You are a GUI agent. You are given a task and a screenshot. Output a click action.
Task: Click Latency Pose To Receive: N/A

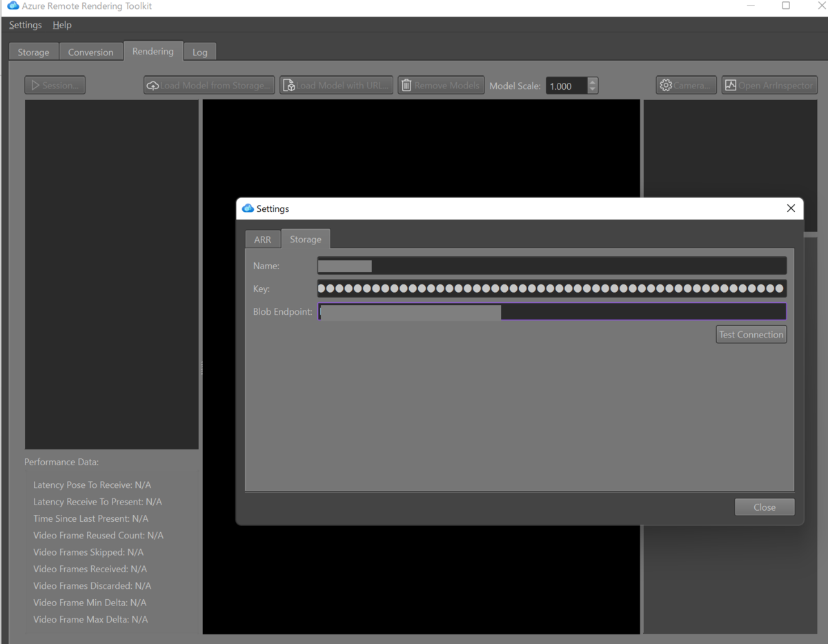[92, 485]
